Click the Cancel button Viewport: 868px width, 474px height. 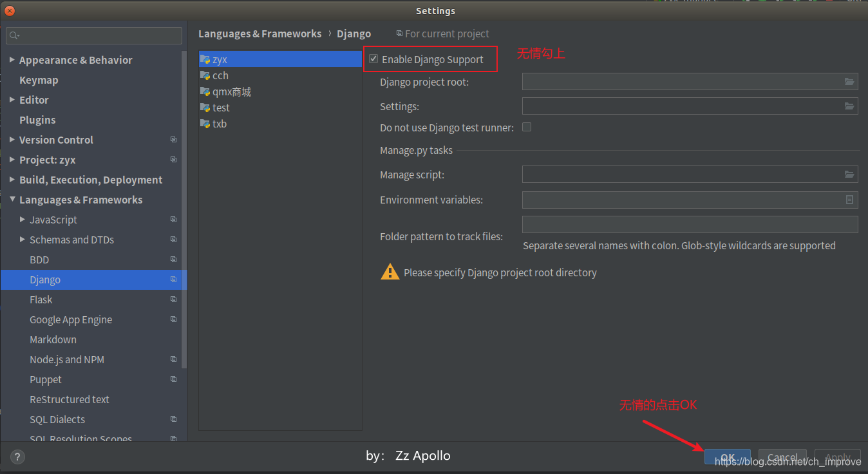pyautogui.click(x=782, y=457)
